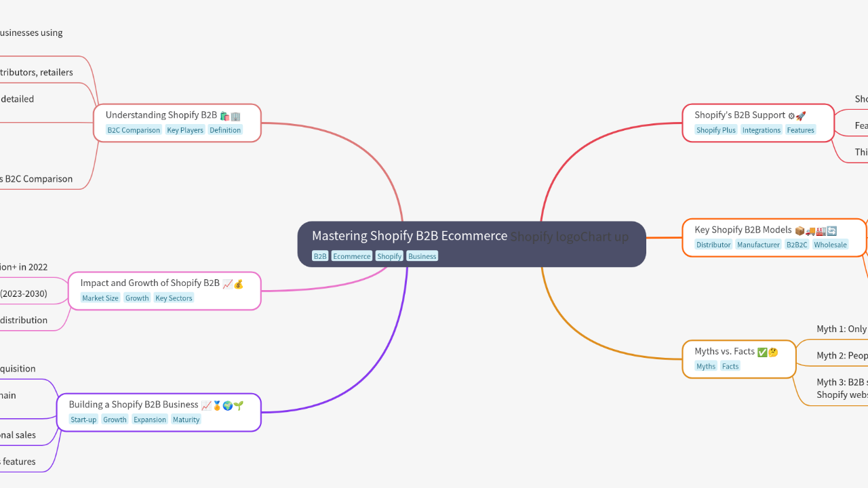Select the 'onal sales' child node

point(18,435)
